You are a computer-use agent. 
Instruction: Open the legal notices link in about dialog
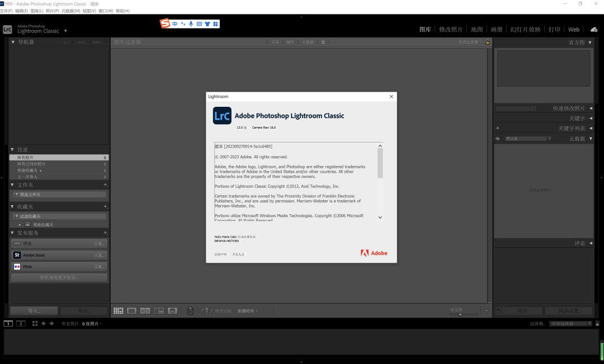[220, 254]
